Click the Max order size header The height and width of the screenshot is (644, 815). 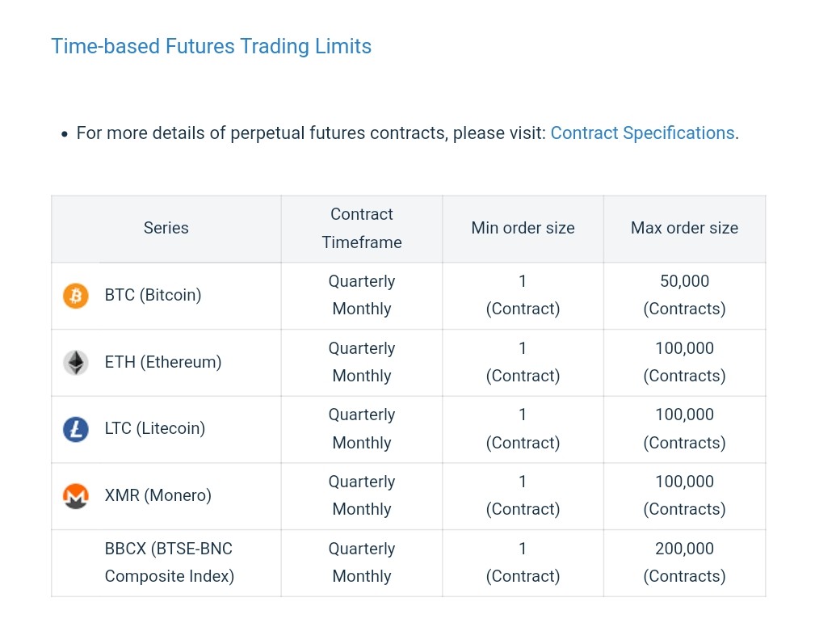[x=684, y=229]
